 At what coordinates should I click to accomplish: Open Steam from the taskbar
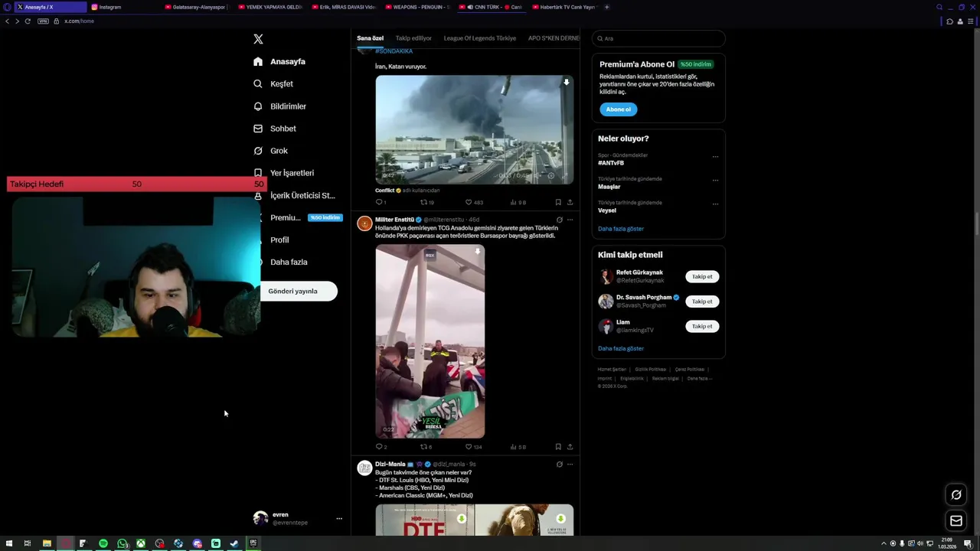pyautogui.click(x=234, y=543)
